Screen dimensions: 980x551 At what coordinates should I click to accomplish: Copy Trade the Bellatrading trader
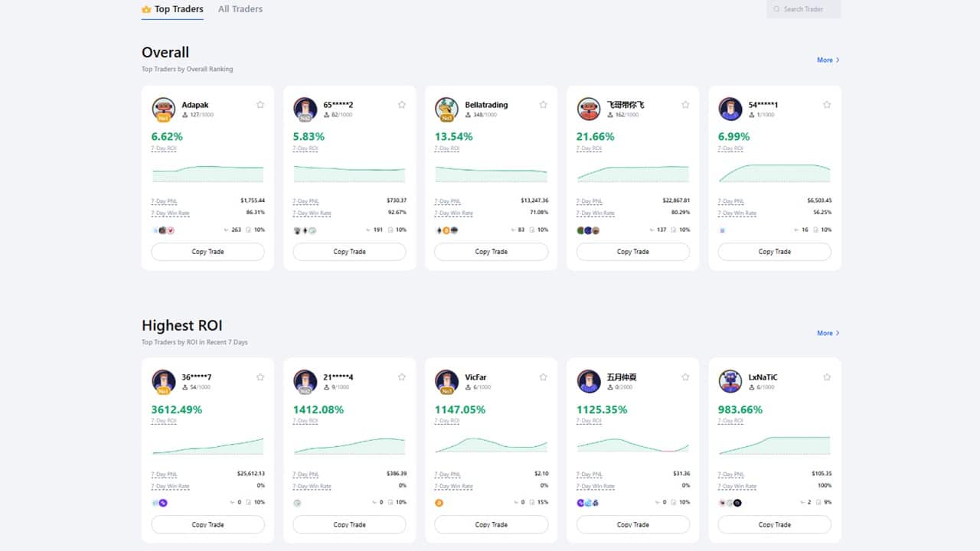pos(491,251)
